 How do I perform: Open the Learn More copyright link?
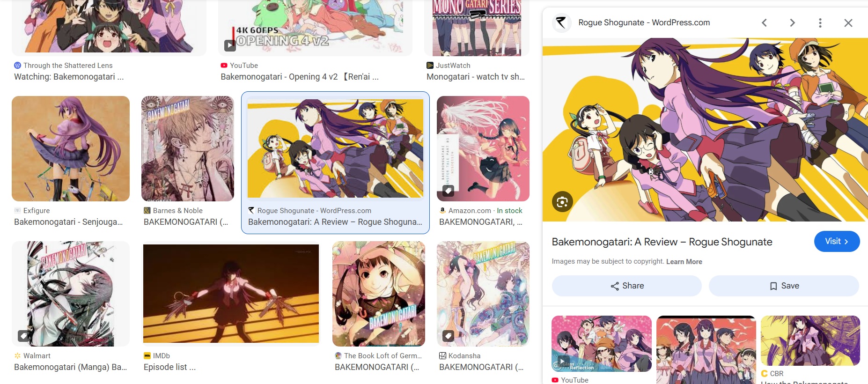pos(684,262)
